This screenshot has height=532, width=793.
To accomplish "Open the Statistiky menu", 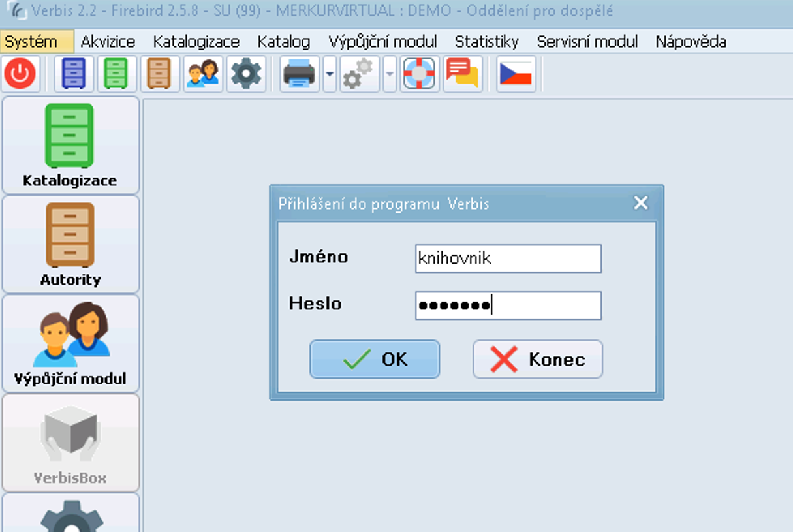I will [487, 42].
